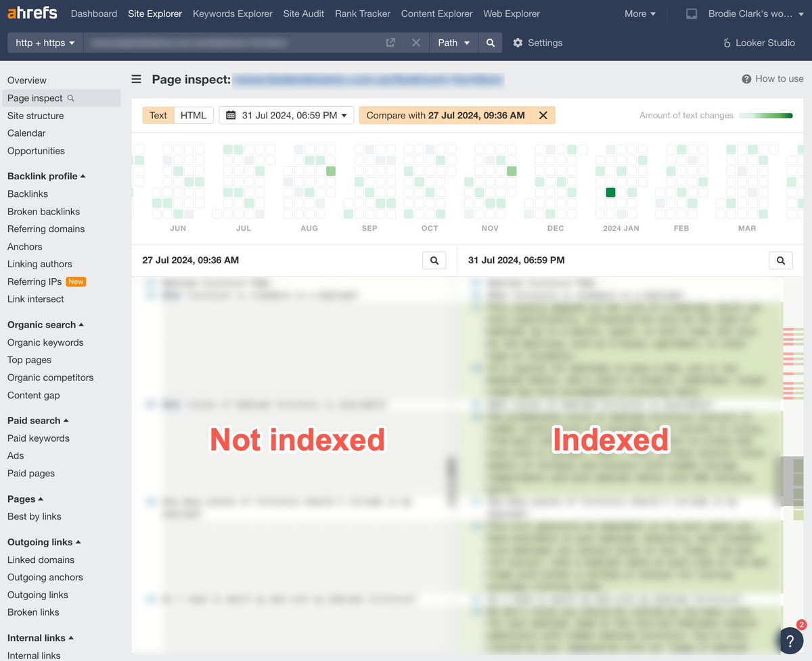Open Anchors report

(25, 247)
